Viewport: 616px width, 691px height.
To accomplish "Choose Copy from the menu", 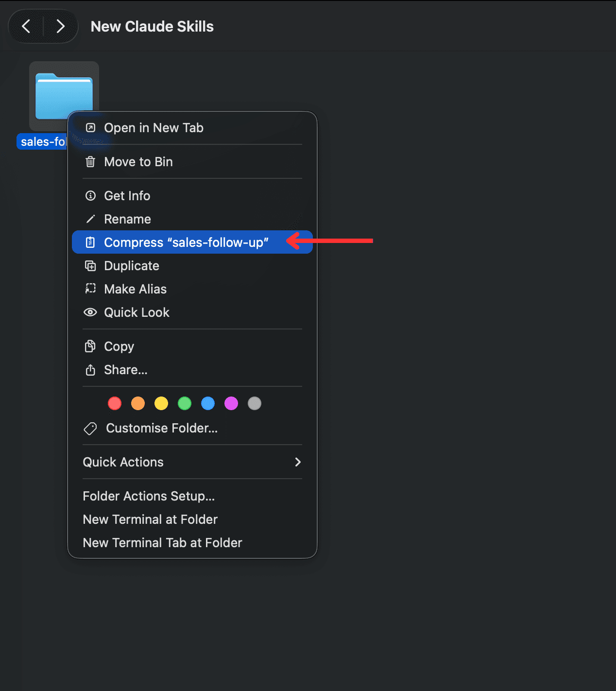I will tap(192, 346).
